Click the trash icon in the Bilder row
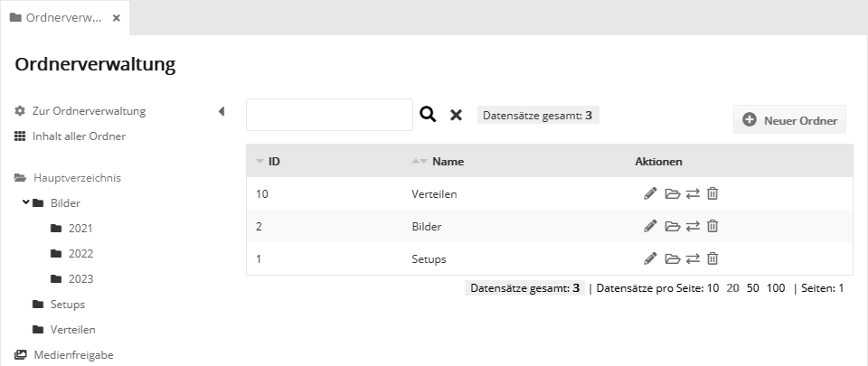Image resolution: width=868 pixels, height=366 pixels. pos(712,226)
